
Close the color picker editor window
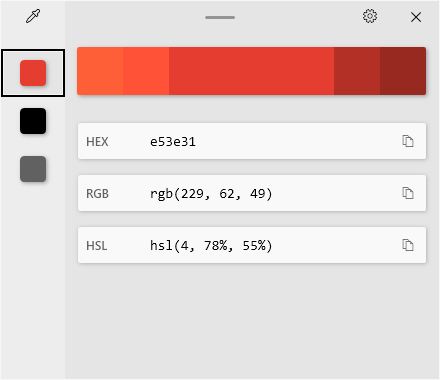click(416, 17)
